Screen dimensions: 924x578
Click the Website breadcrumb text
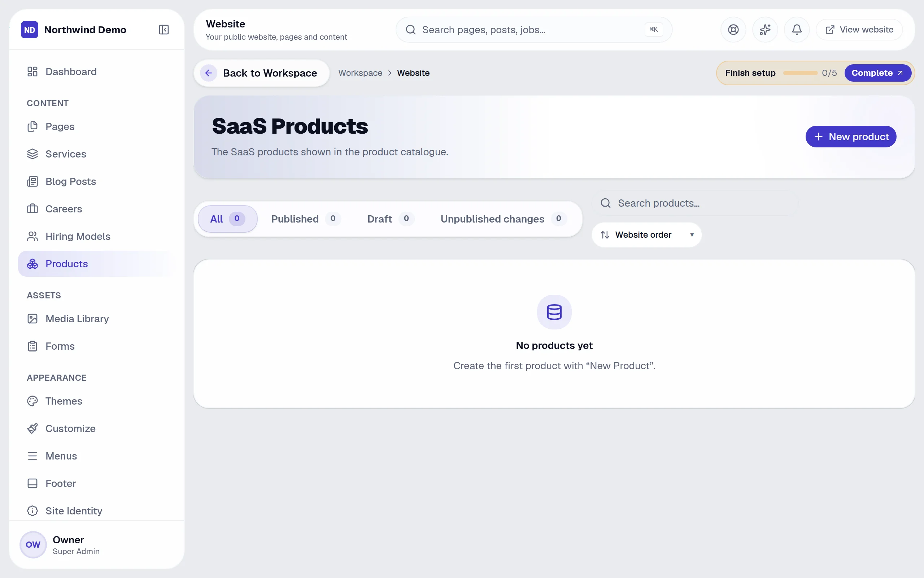(413, 73)
